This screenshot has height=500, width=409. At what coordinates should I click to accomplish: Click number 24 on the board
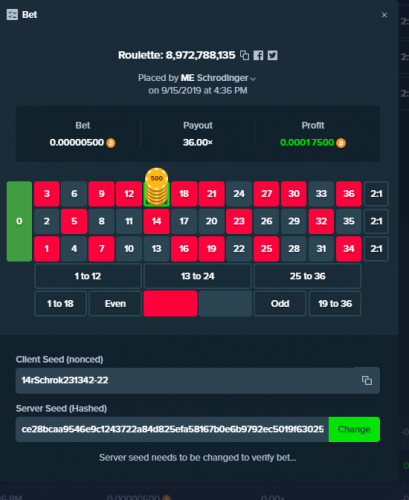click(x=239, y=194)
